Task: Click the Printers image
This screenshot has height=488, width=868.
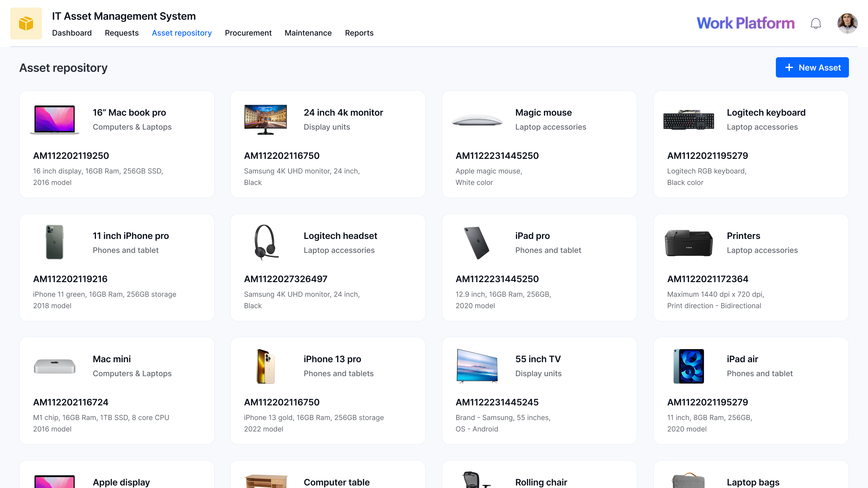Action: (688, 243)
